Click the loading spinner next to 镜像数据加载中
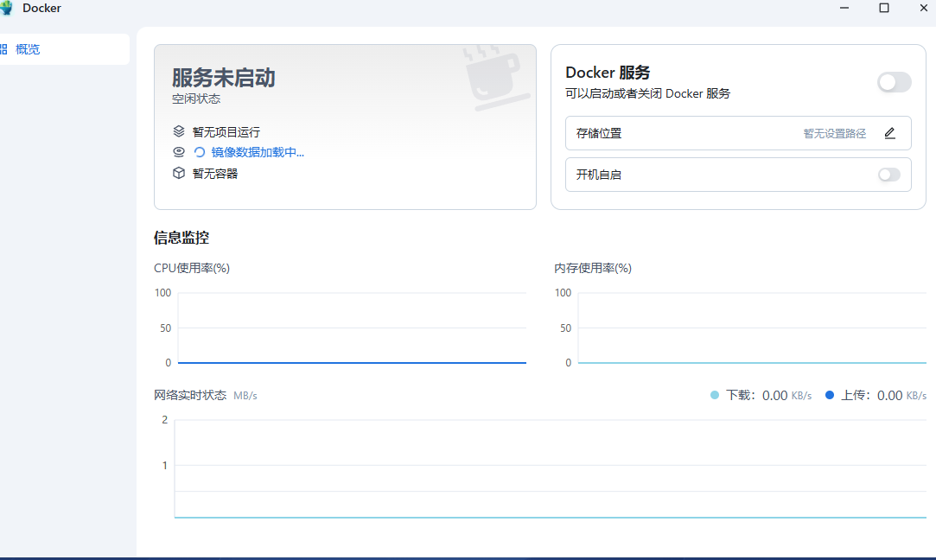This screenshot has height=560, width=936. (x=200, y=152)
